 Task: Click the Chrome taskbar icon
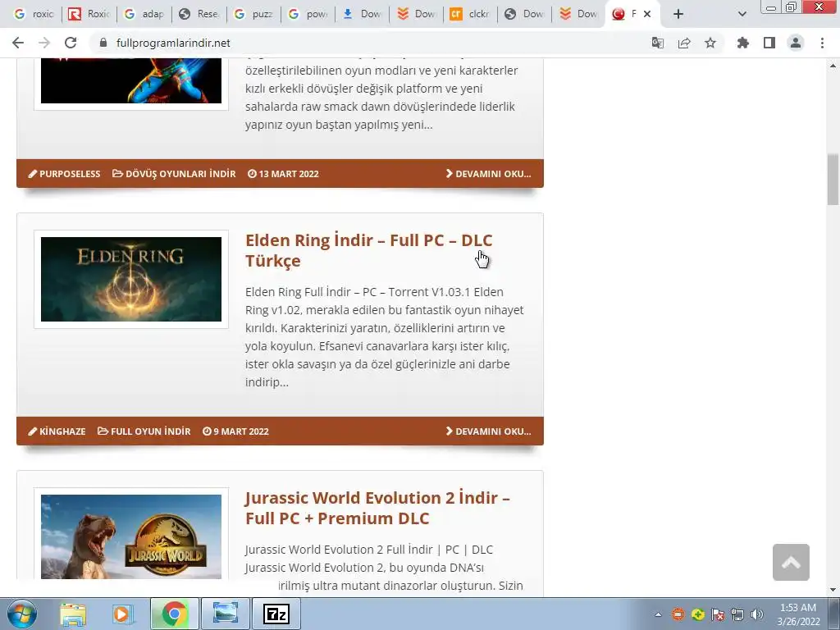point(174,614)
